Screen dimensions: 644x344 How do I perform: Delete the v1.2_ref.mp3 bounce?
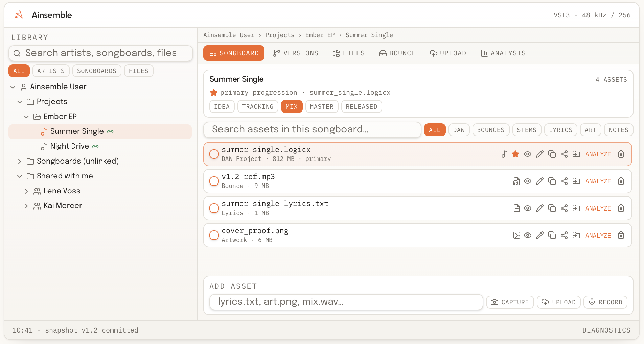coord(621,181)
